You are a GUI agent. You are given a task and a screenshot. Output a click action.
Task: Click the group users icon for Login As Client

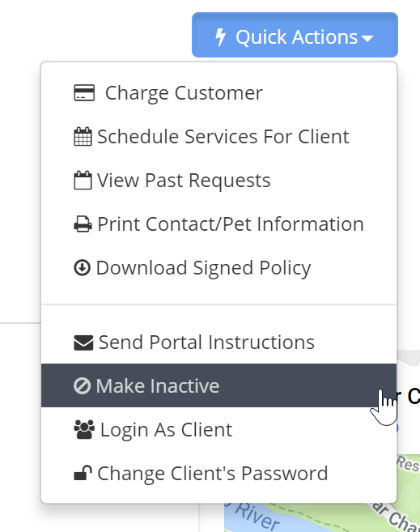(84, 430)
